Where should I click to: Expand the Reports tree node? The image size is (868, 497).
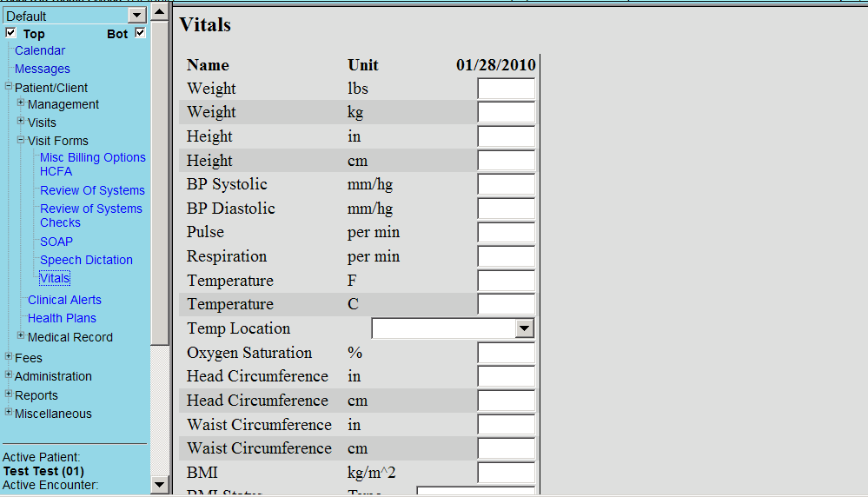click(9, 394)
